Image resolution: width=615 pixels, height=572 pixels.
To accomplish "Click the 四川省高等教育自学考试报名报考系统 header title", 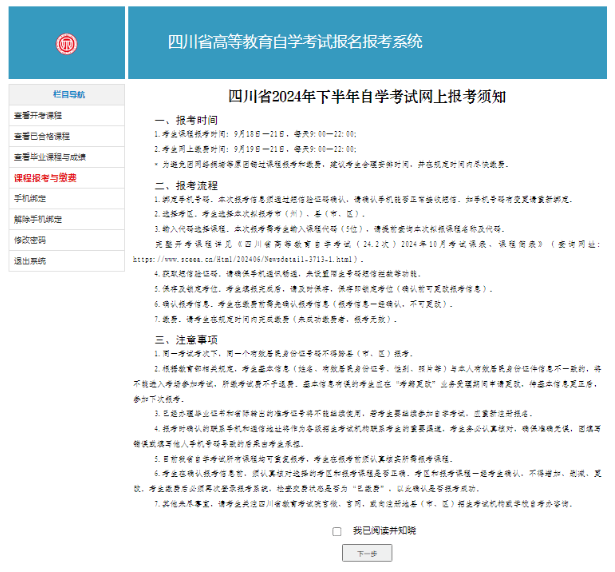I will [295, 42].
